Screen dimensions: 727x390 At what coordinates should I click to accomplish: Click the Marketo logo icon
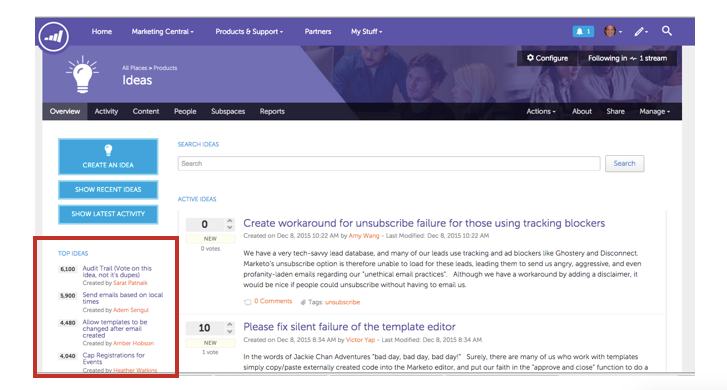click(54, 36)
